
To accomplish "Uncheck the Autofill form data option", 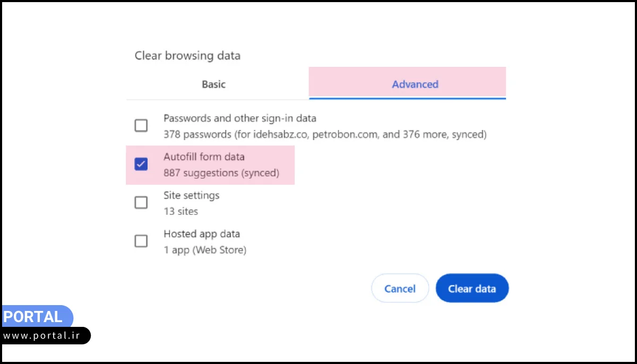I will [x=141, y=164].
